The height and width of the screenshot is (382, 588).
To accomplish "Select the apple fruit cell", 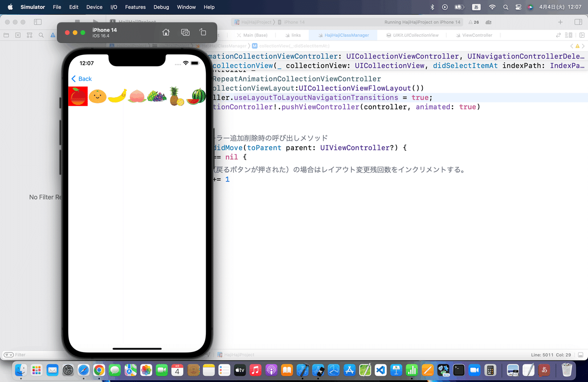I will pos(78,96).
